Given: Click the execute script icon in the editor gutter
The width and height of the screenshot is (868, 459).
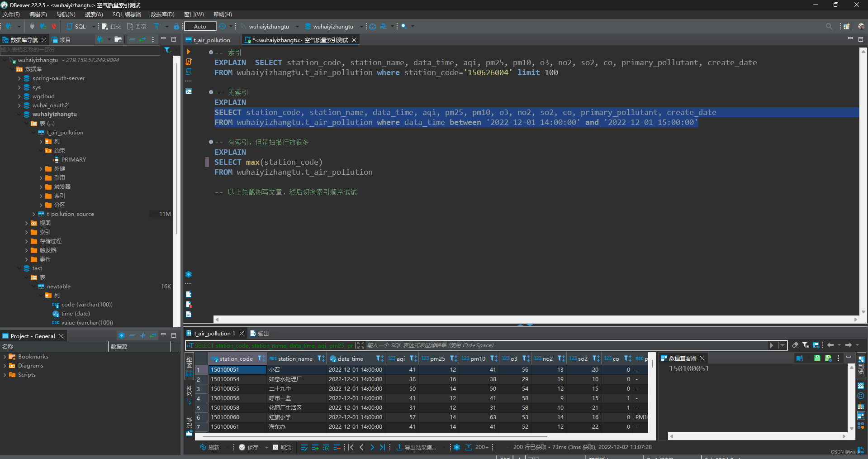Looking at the screenshot, I should pos(189,62).
